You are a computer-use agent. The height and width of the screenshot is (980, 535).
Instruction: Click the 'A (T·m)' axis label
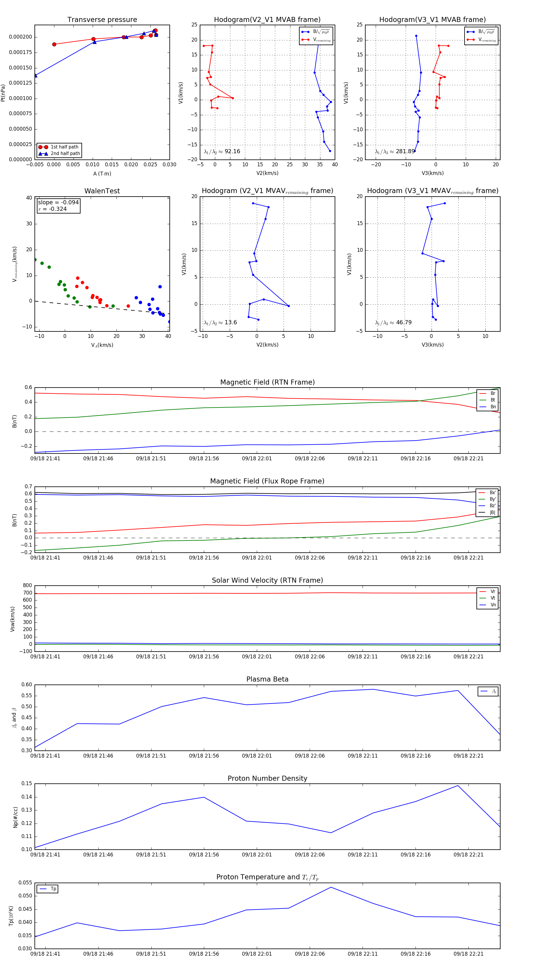point(102,174)
